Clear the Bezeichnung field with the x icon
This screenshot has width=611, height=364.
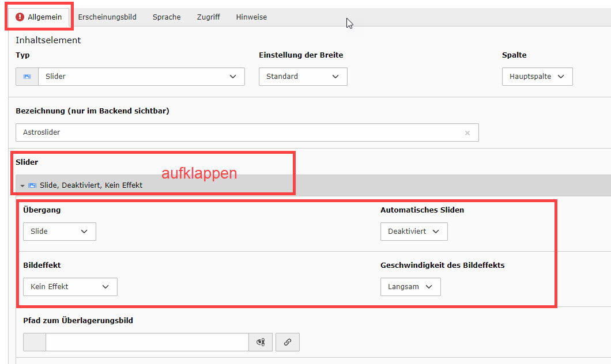point(467,133)
